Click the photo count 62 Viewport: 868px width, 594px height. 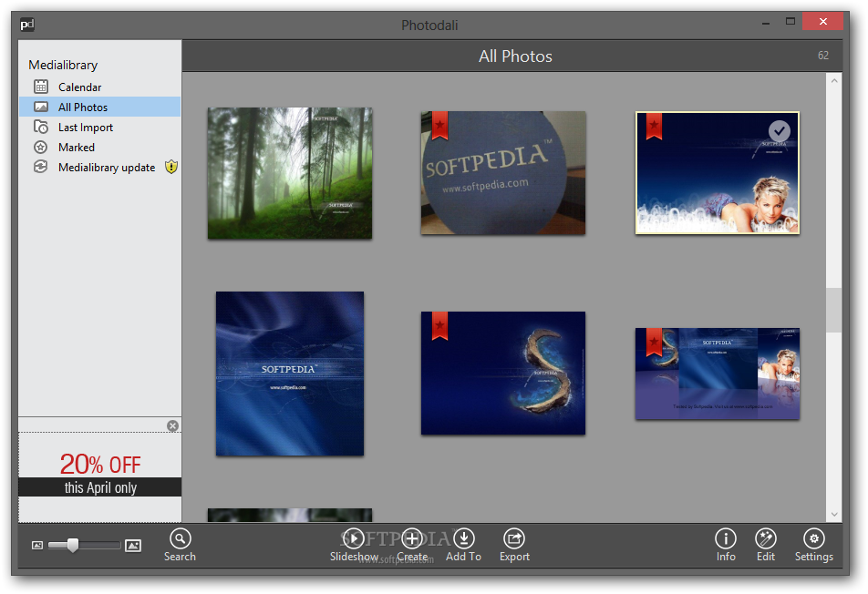click(x=823, y=56)
